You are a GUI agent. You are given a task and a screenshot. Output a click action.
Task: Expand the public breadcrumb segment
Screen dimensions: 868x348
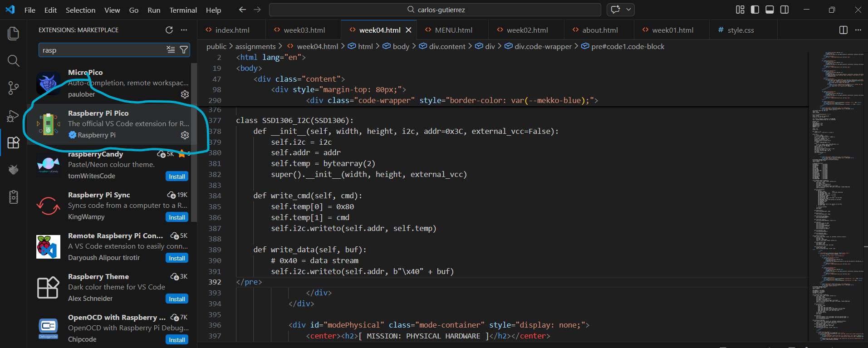216,46
